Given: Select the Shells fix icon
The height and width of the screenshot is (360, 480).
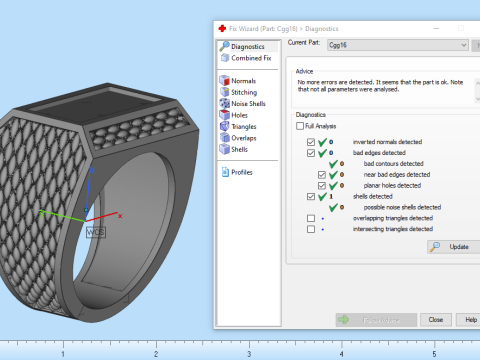Looking at the screenshot, I should [224, 149].
